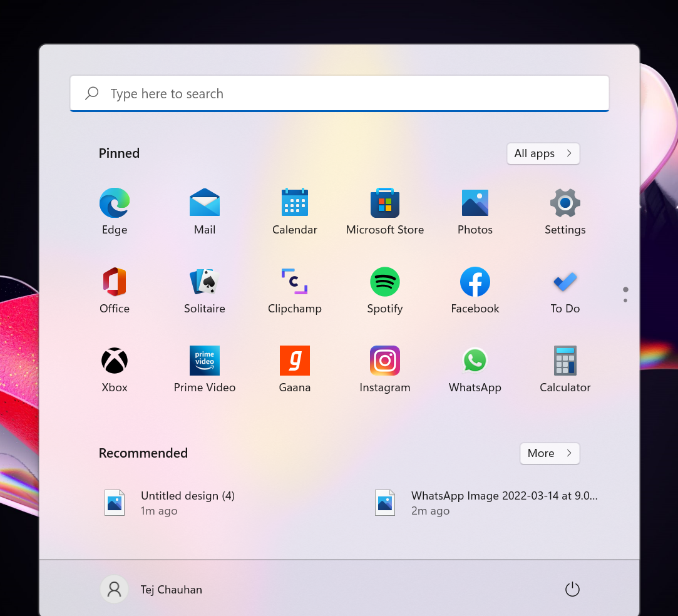Open Microsoft Store

tap(385, 211)
